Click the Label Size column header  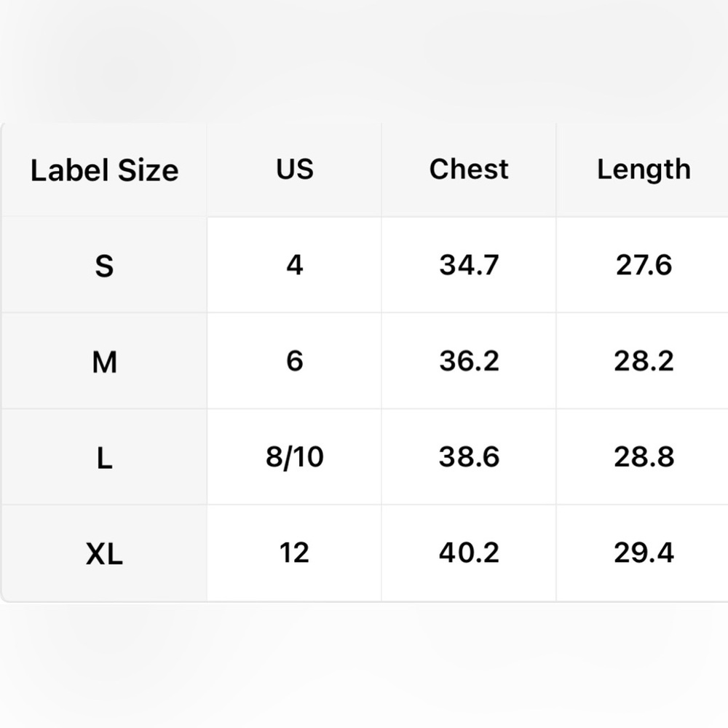[104, 170]
